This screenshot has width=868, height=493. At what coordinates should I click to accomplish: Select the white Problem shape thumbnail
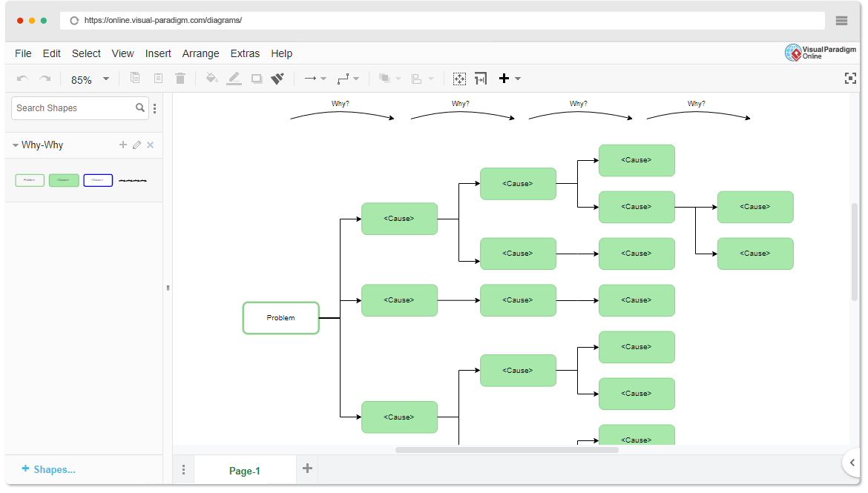[x=30, y=180]
